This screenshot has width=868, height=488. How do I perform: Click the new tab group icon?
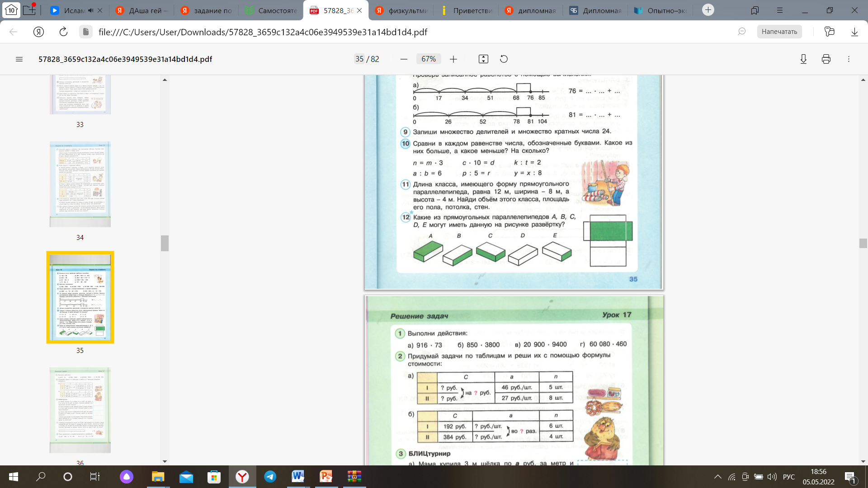click(29, 10)
